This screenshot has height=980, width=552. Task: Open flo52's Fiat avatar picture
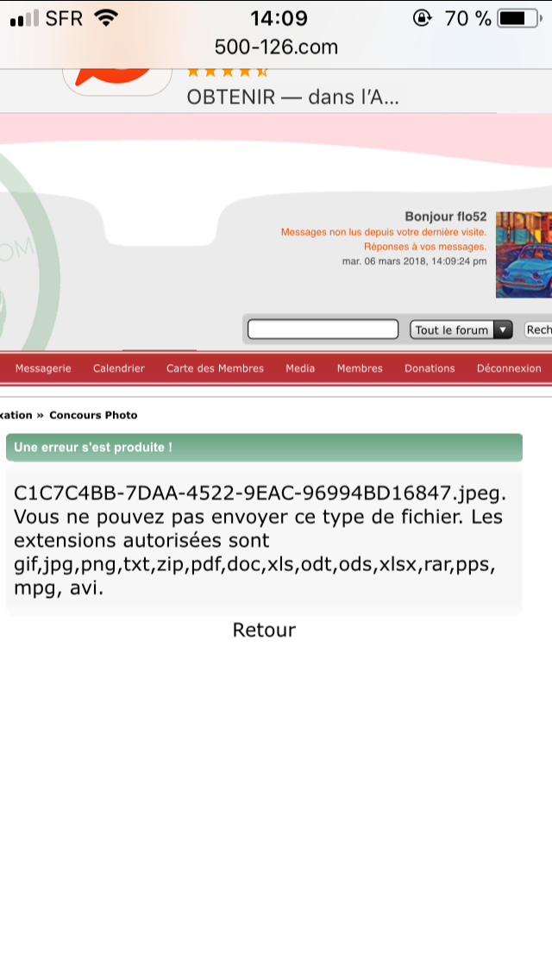524,254
